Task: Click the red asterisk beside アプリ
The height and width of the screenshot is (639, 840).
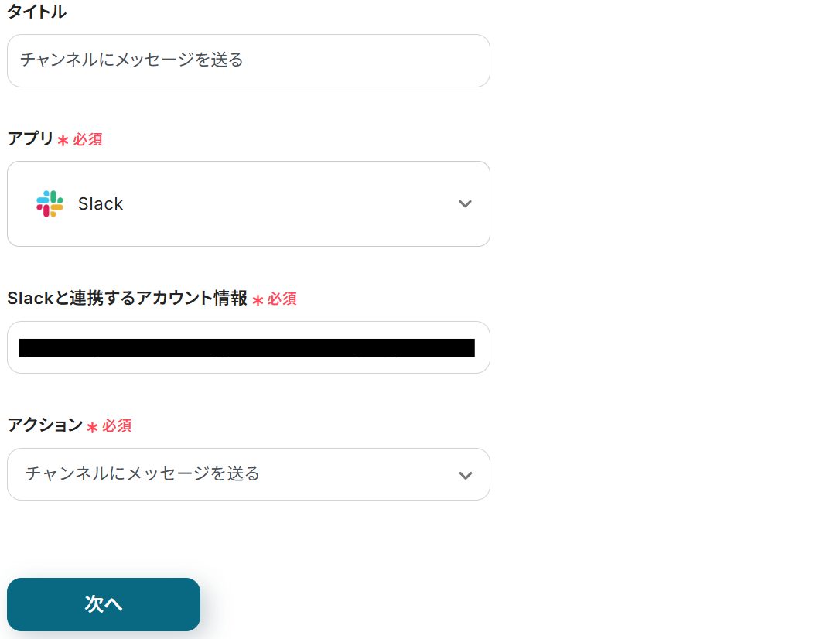Action: 63,141
